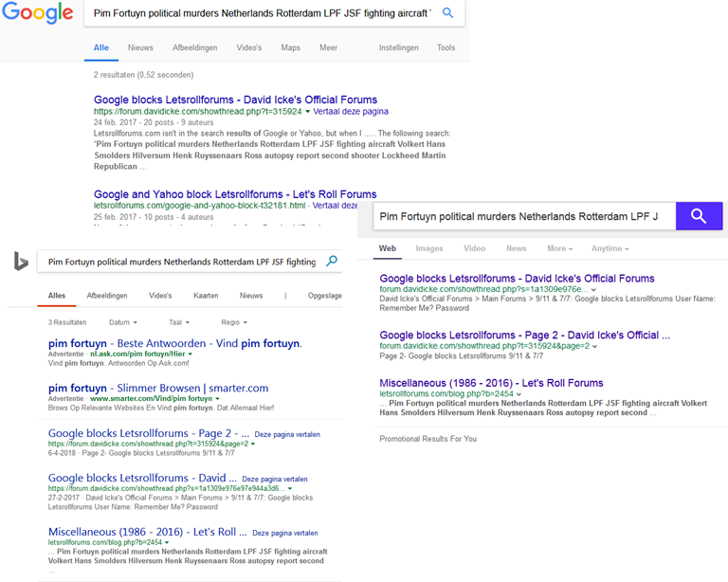Open Yahoo's Images tab

[429, 248]
